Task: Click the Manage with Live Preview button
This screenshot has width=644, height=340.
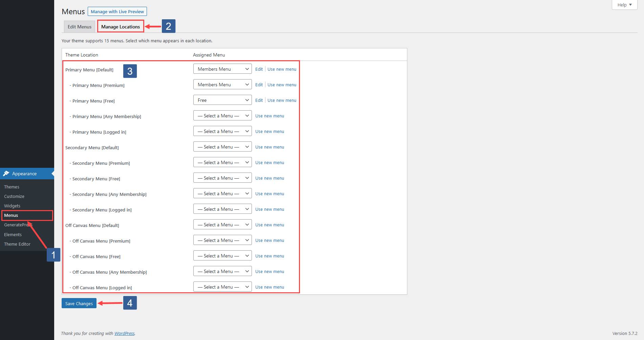Action: point(117,11)
